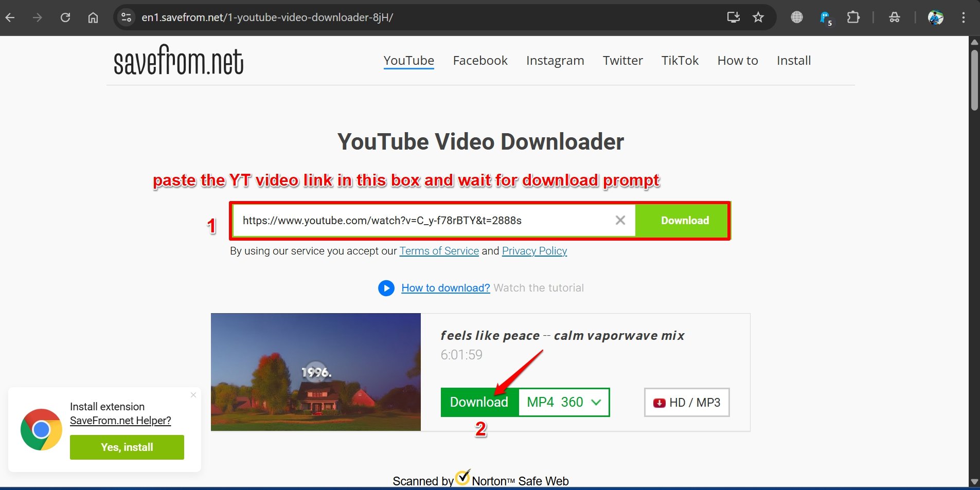980x490 pixels.
Task: Open the Terms of Service link
Action: pos(439,251)
